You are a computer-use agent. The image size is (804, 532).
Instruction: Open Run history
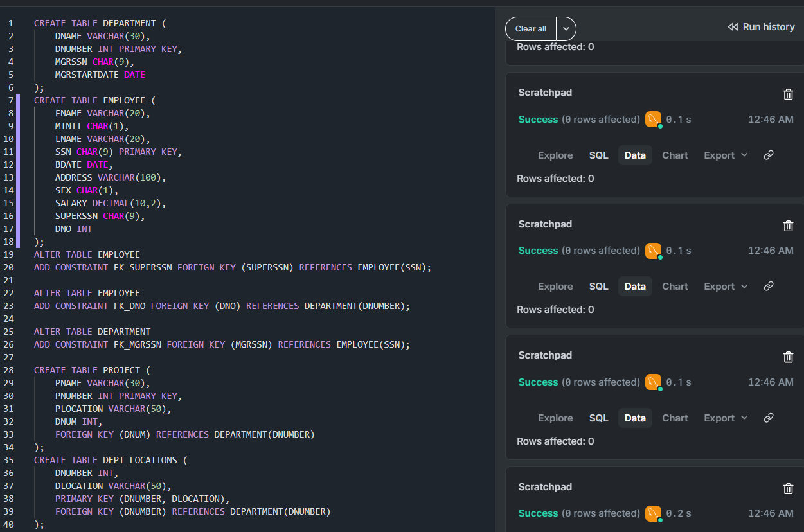pyautogui.click(x=761, y=27)
